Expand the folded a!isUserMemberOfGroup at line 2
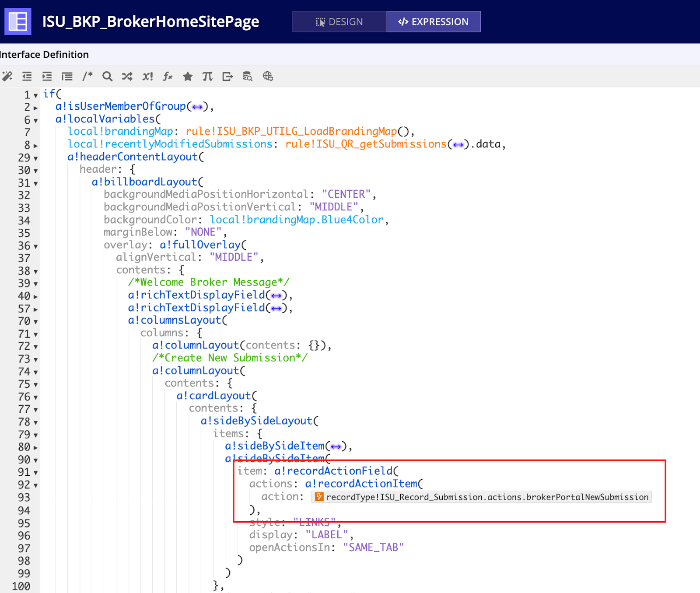Viewport: 700px width, 593px height. point(35,108)
